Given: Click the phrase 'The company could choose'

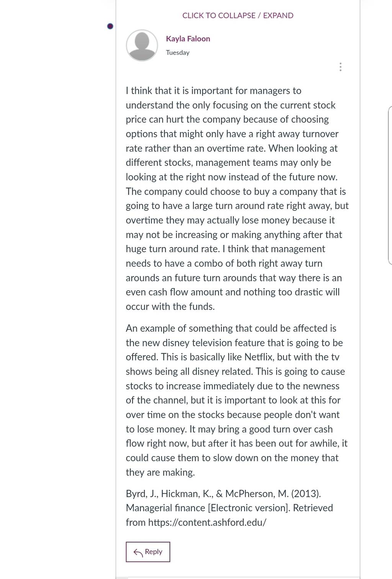Looking at the screenshot, I should coord(178,191).
